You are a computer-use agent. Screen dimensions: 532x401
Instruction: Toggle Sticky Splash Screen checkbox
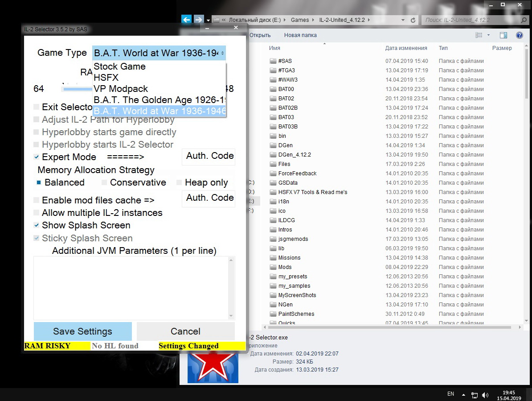click(x=36, y=238)
